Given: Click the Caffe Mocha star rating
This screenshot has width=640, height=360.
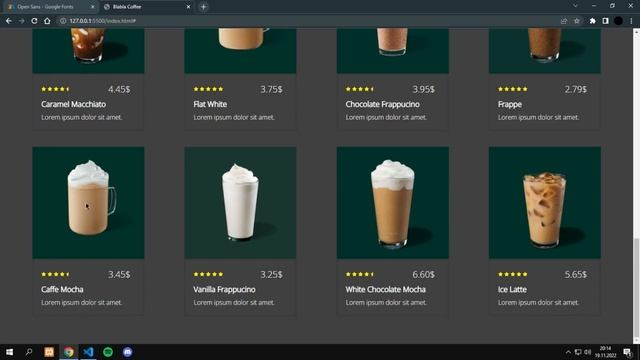Looking at the screenshot, I should [55, 274].
